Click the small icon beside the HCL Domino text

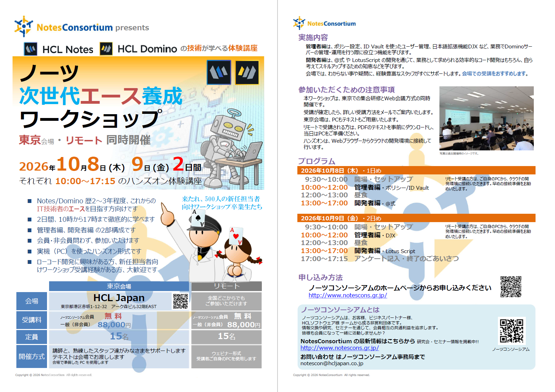[106, 49]
